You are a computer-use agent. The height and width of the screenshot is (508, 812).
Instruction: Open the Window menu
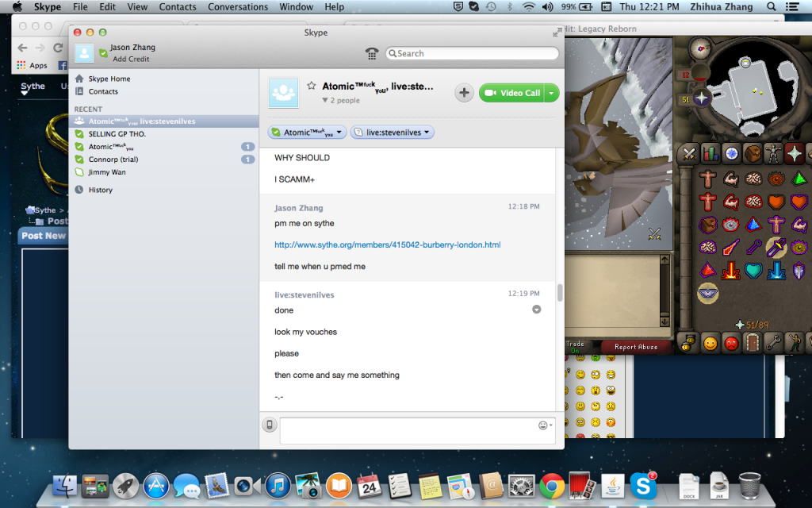coord(297,6)
